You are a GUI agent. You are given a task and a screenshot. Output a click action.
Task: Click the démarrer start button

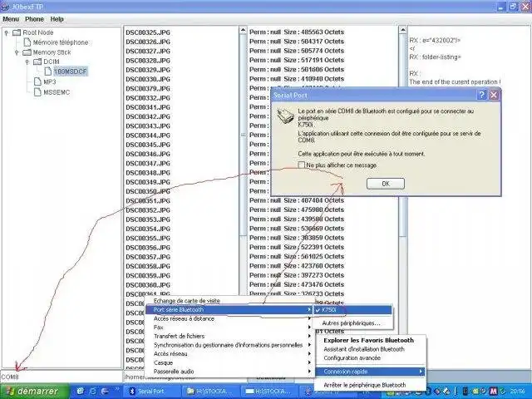pos(35,392)
